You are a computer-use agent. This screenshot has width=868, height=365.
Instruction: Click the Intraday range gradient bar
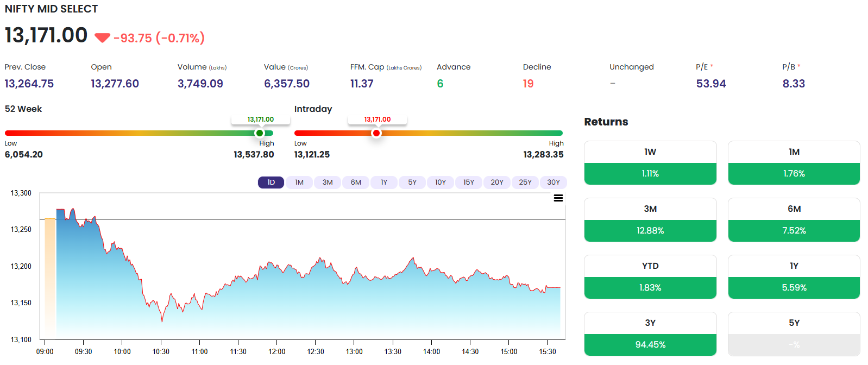(x=429, y=133)
